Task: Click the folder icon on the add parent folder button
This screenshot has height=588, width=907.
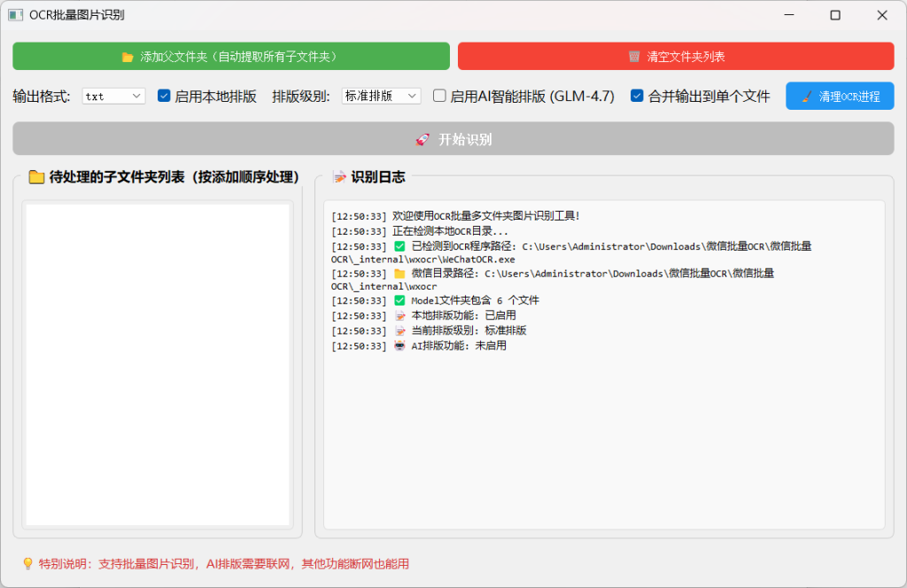Action: pos(128,57)
